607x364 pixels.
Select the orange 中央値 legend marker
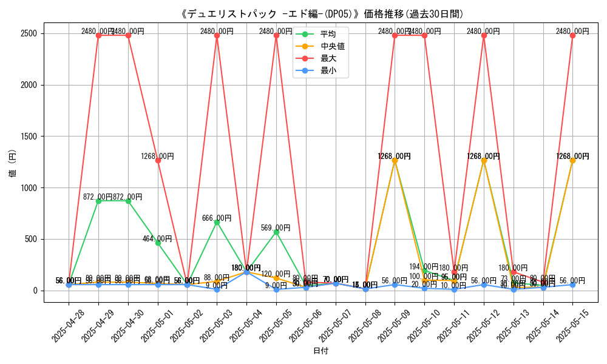point(305,46)
